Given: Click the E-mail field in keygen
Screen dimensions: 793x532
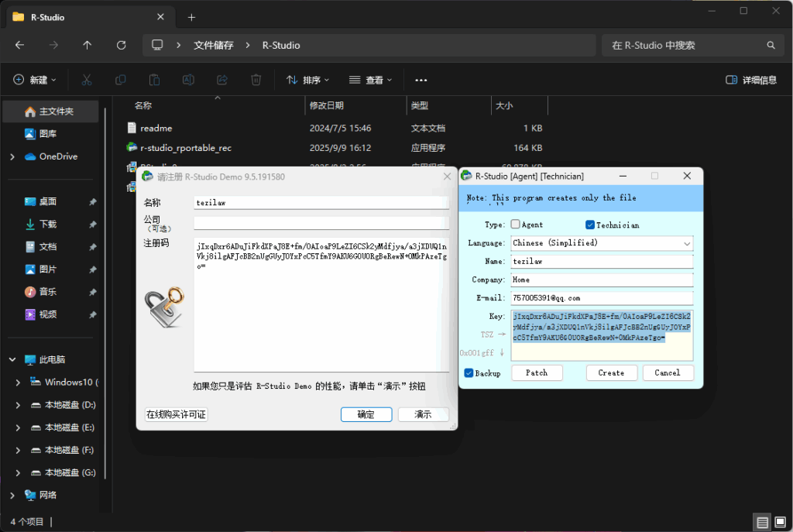Looking at the screenshot, I should [602, 298].
